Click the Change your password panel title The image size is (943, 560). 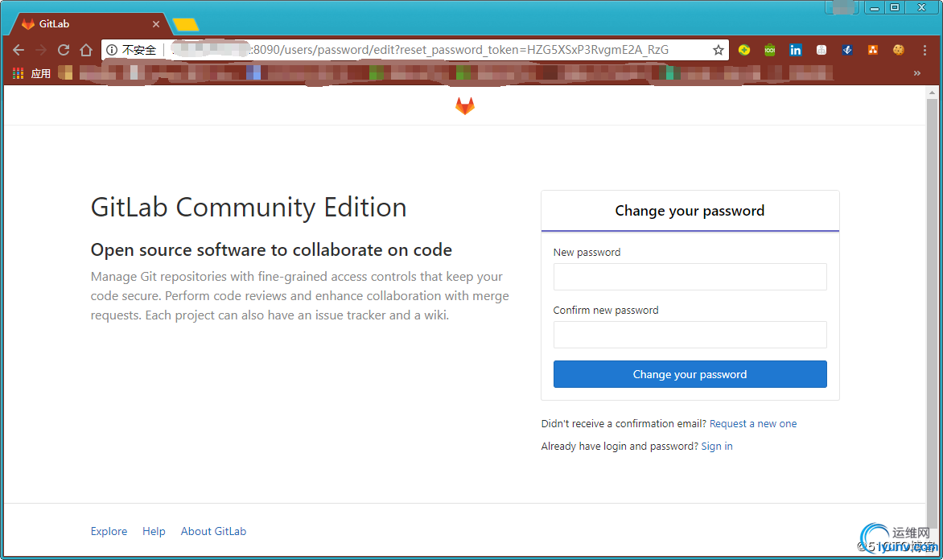pyautogui.click(x=690, y=211)
